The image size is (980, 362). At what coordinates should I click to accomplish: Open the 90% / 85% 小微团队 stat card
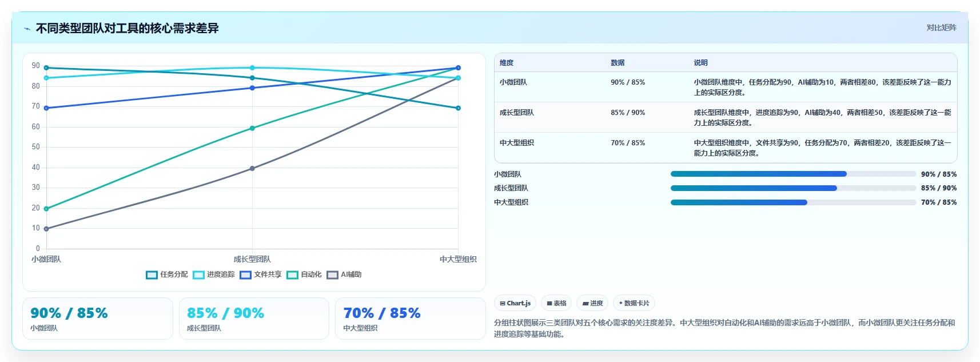tap(98, 319)
